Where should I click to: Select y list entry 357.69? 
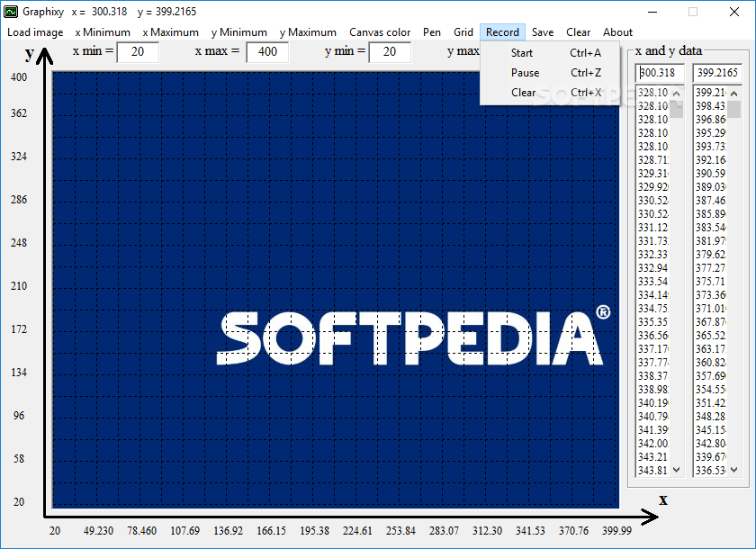(711, 376)
